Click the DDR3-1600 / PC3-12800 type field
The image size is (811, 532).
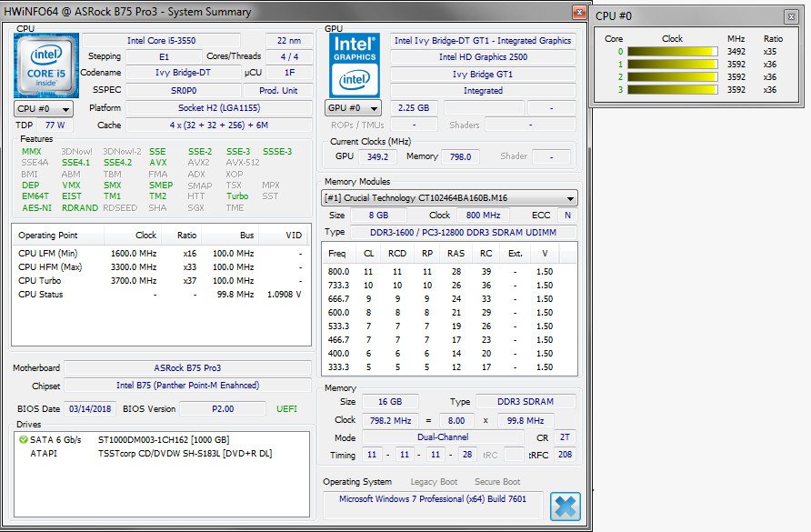point(464,233)
